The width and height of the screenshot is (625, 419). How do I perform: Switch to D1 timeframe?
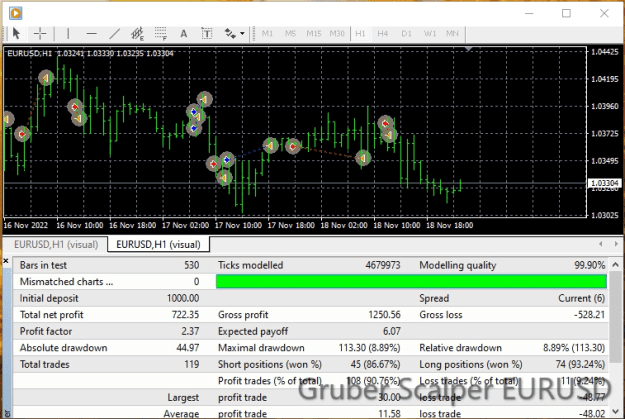tap(406, 33)
